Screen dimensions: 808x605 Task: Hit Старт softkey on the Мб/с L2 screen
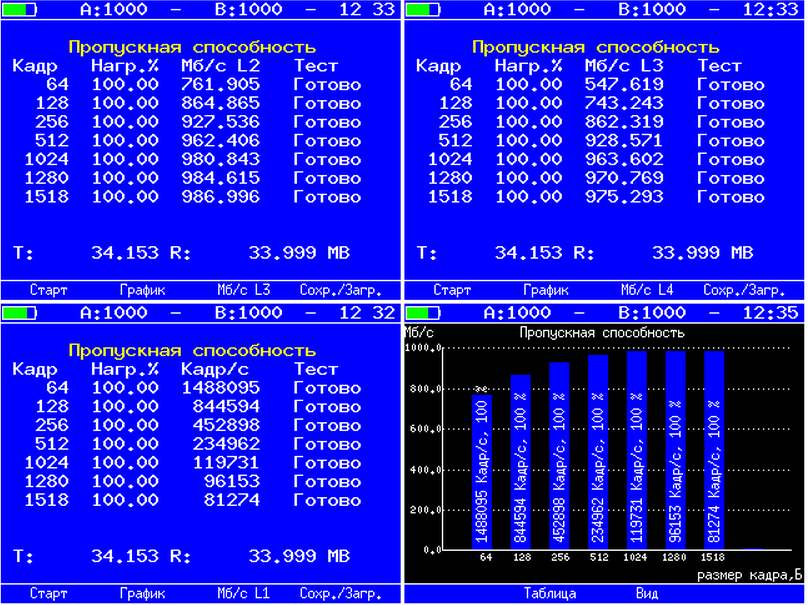coord(48,290)
